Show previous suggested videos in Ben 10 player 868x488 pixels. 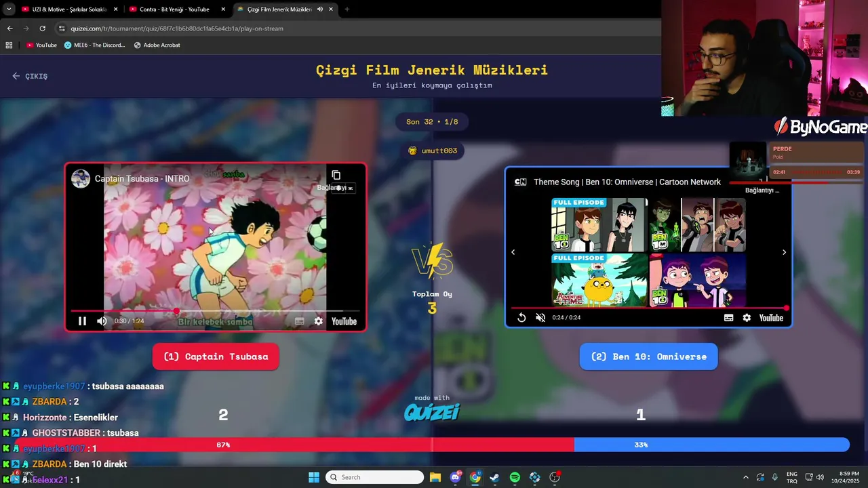[x=513, y=252]
